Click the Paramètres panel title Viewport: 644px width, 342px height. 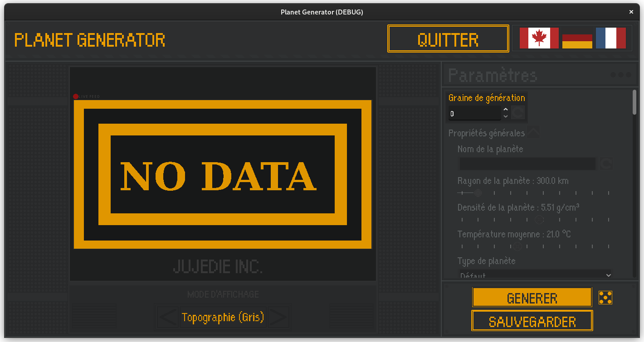(493, 75)
